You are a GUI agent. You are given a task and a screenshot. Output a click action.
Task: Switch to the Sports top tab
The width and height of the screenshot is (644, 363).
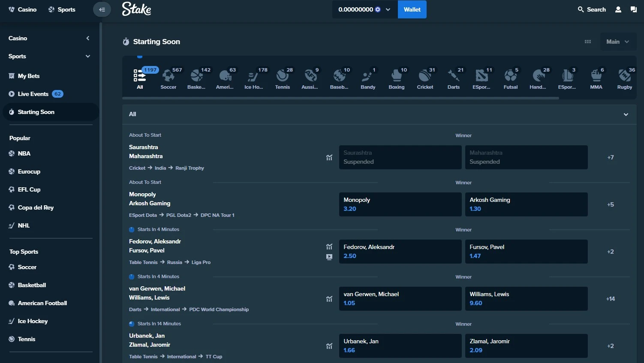62,9
